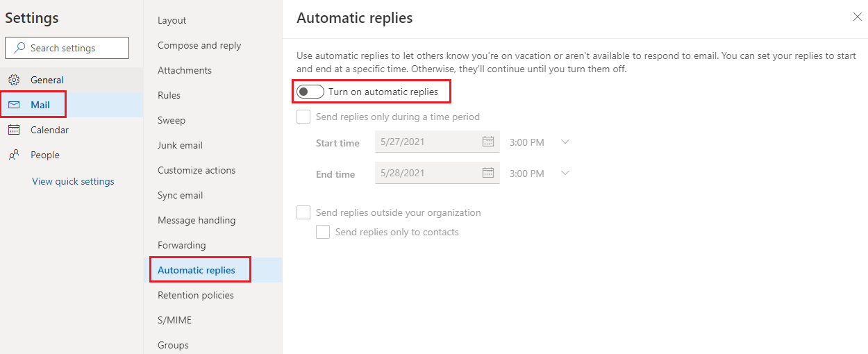
Task: Expand the Start time hour dropdown
Action: click(x=565, y=142)
